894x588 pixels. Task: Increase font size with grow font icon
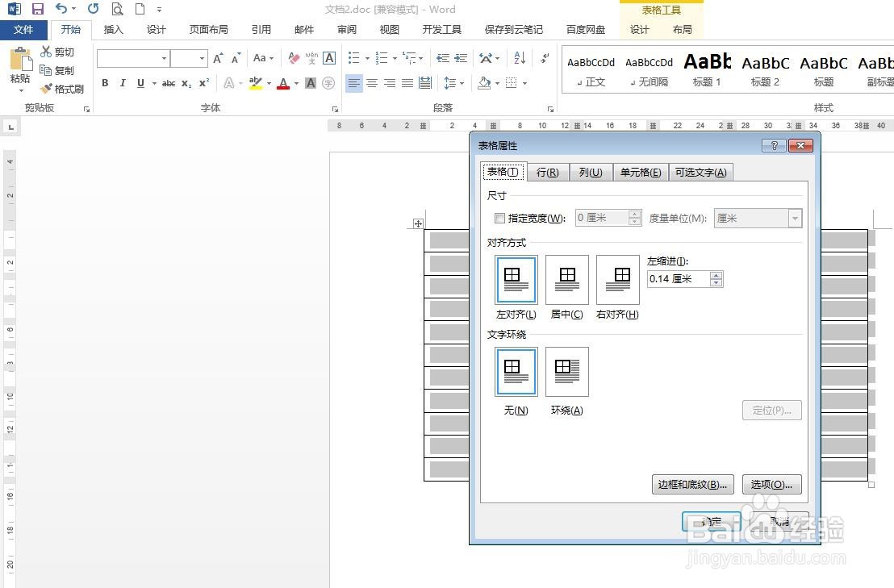click(x=218, y=58)
